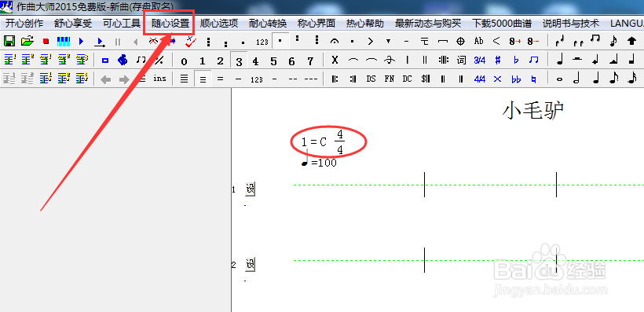Image resolution: width=644 pixels, height=312 pixels.
Task: Click the blue beamed notes icon
Action: [x=533, y=60]
